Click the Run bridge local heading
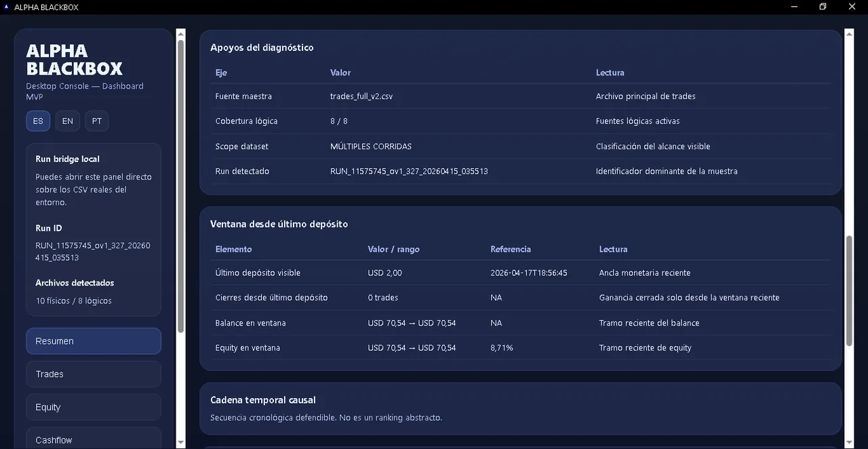 point(67,159)
